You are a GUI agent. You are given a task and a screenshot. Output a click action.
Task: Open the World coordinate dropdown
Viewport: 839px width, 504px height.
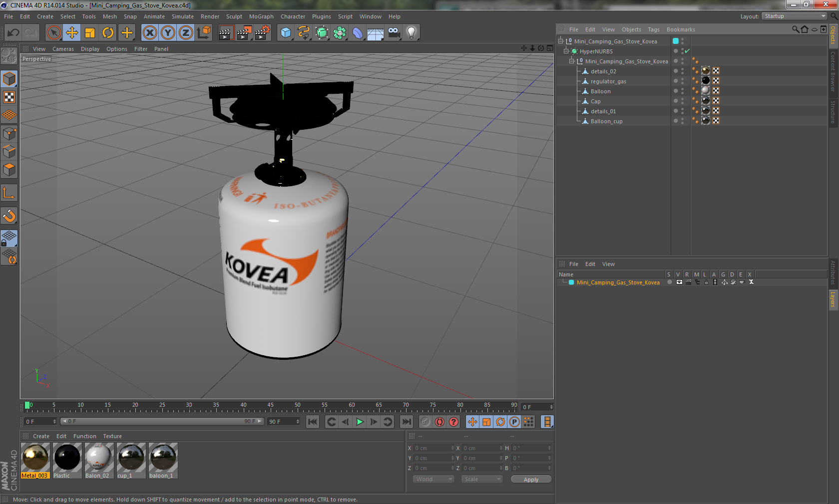click(433, 479)
